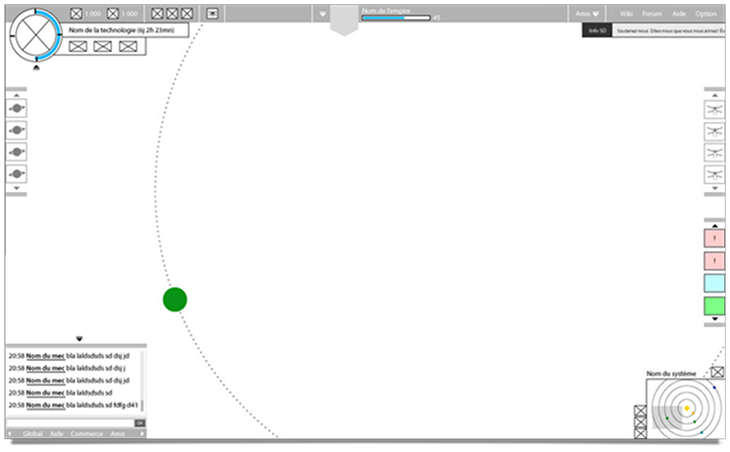Click the small window icon in top bar

(x=212, y=14)
